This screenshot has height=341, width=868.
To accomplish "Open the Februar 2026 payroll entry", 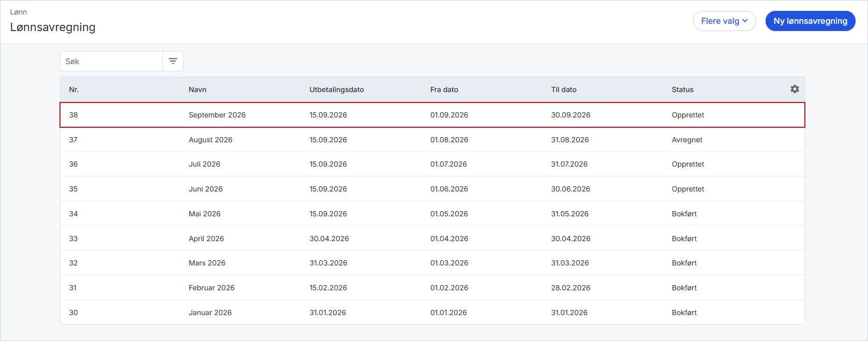I will (432, 288).
